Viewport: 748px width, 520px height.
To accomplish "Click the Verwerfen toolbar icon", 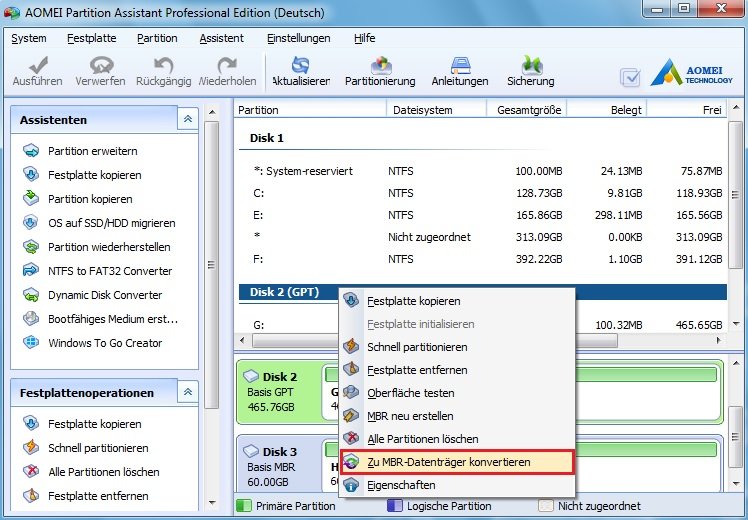I will 101,65.
